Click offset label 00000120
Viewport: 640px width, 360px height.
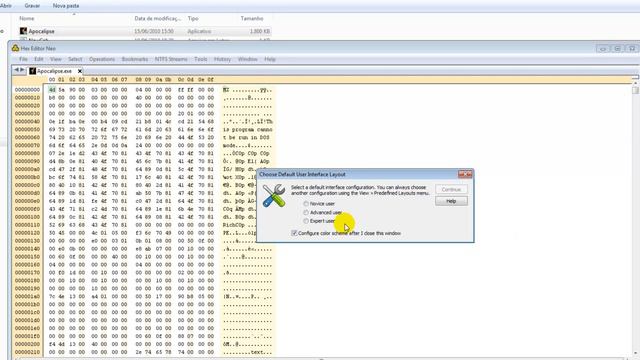click(x=27, y=233)
